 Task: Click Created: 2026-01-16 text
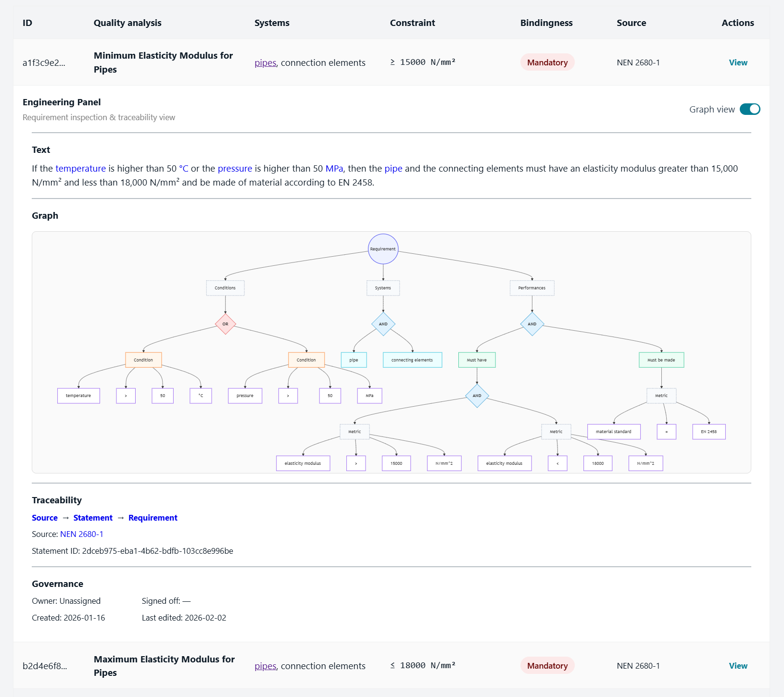(68, 618)
